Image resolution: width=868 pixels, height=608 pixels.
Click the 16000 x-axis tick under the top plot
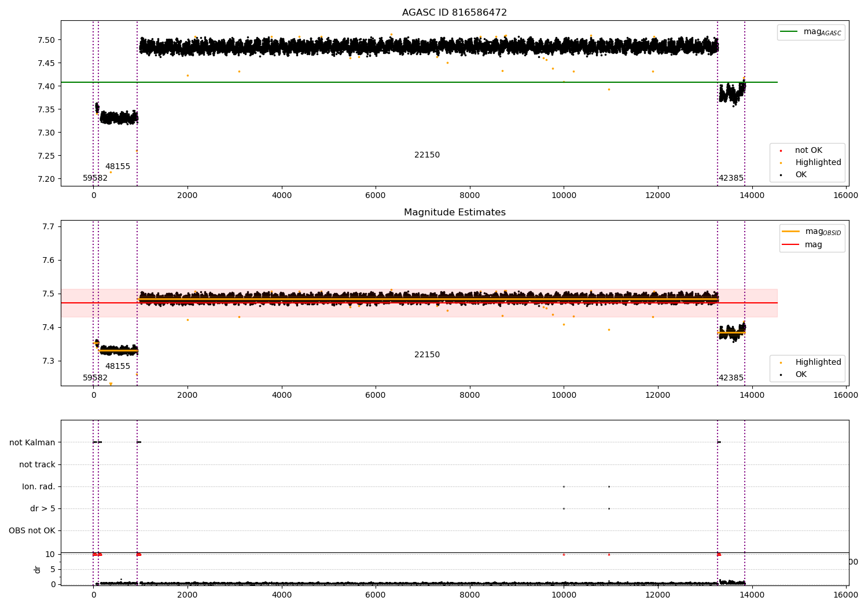pyautogui.click(x=845, y=195)
